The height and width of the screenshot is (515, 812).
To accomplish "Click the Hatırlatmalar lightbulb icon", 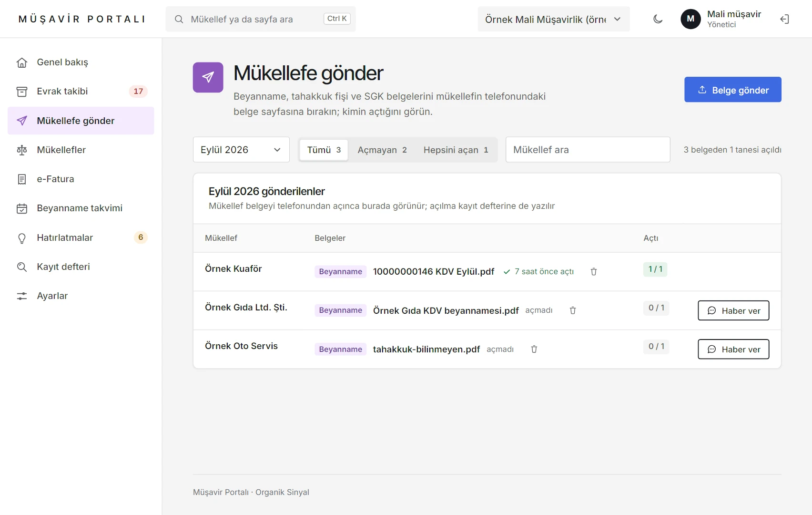I will pyautogui.click(x=22, y=238).
